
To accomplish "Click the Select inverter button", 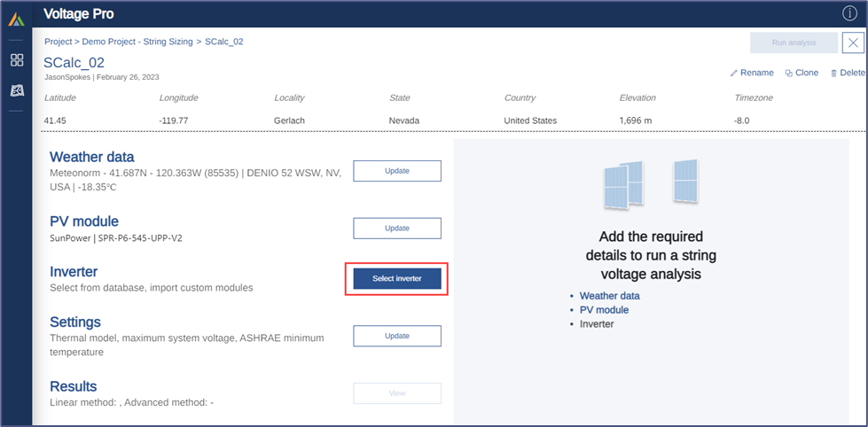I will [x=397, y=279].
